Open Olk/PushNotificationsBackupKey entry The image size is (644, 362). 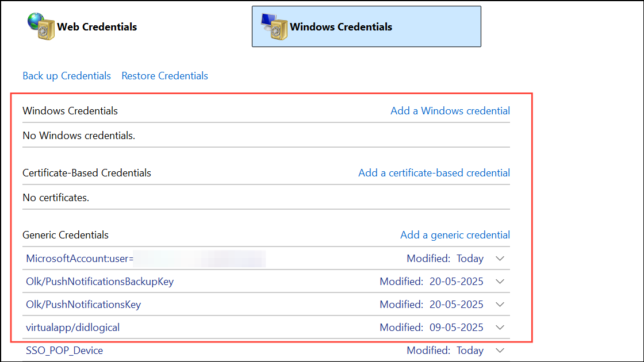pyautogui.click(x=266, y=282)
